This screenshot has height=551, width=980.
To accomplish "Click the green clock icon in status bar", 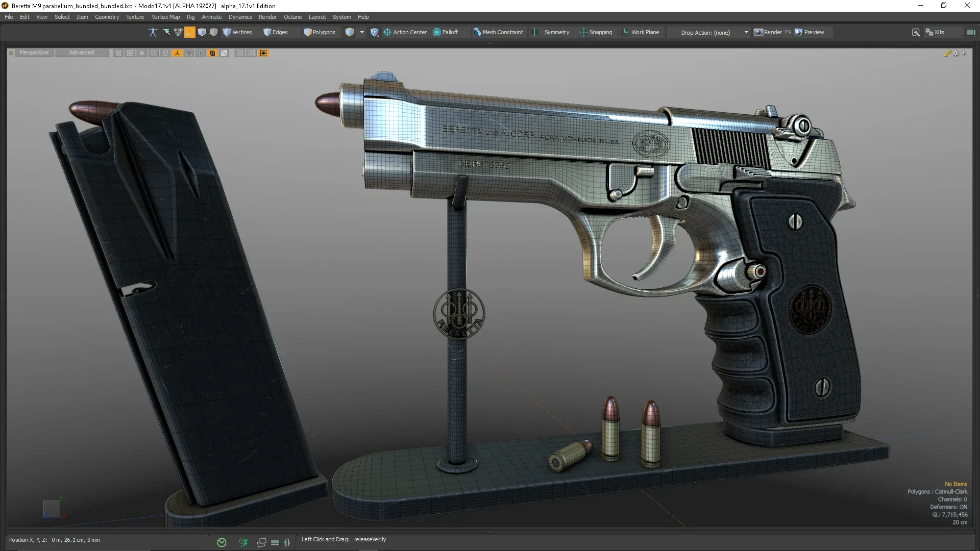I will pos(222,542).
